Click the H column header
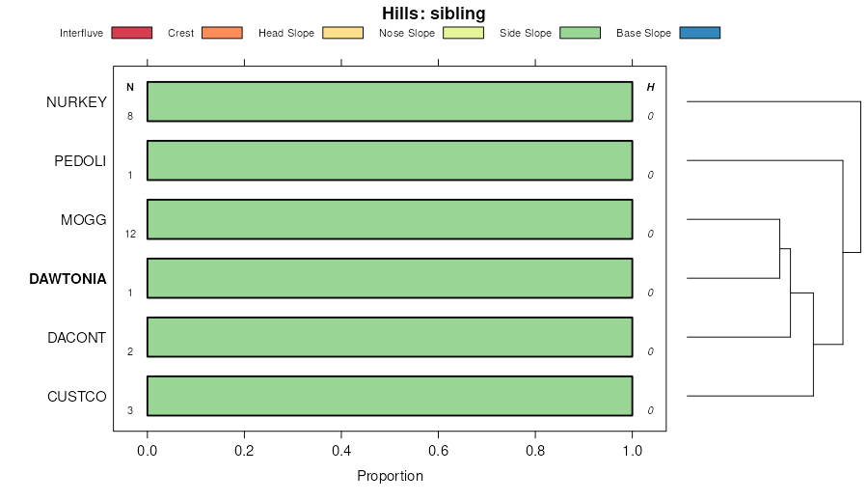This screenshot has height=502, width=868. coord(650,88)
